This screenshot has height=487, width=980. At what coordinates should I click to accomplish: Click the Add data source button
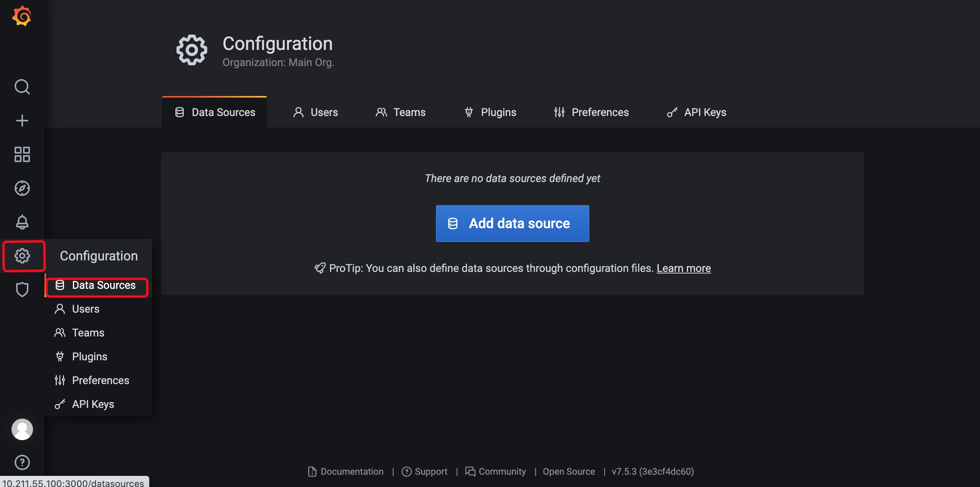pos(512,224)
